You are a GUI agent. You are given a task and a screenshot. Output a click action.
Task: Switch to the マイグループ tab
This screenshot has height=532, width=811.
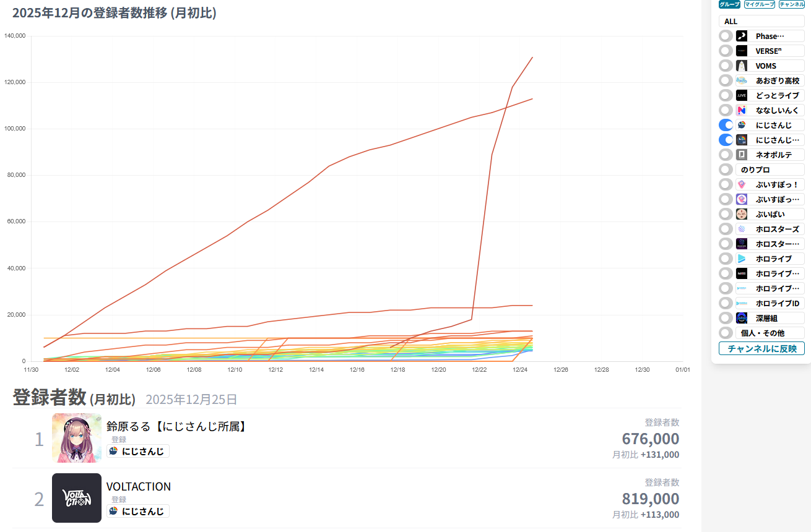point(760,4)
